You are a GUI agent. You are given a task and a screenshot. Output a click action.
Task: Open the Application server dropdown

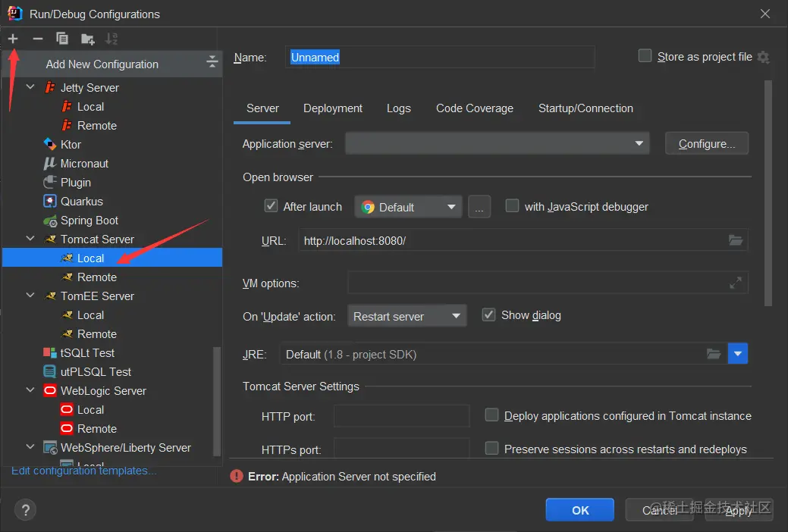click(497, 144)
